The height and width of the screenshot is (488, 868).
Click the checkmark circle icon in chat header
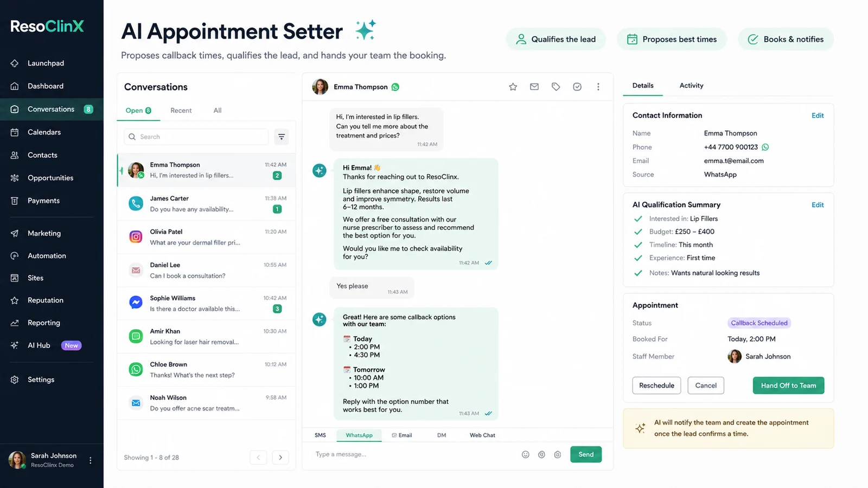pos(577,87)
